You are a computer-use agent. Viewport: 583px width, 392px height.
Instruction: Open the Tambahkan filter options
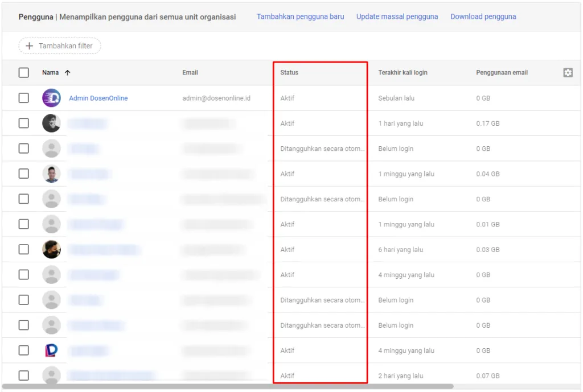(x=59, y=46)
